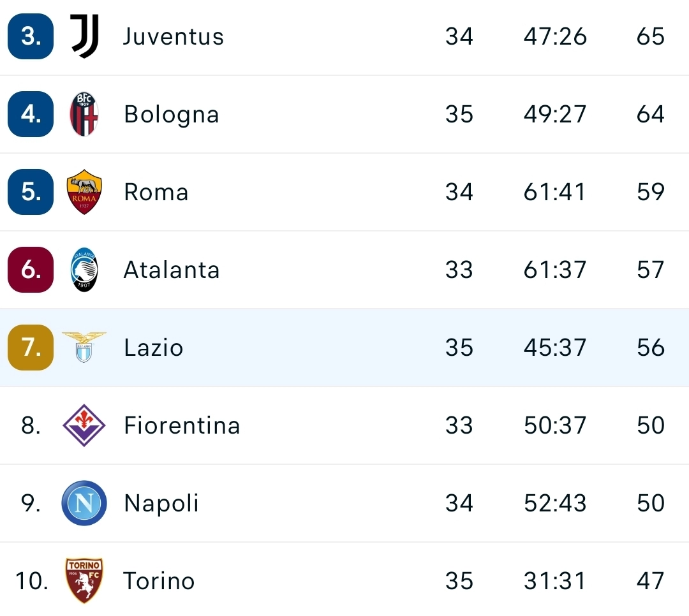The width and height of the screenshot is (689, 616).
Task: Click the Juventus club crest
Action: pos(84,36)
